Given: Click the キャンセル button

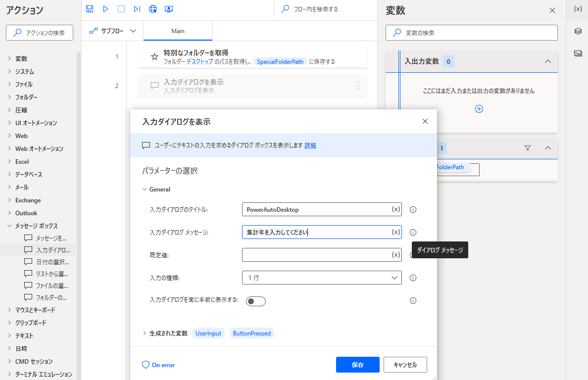Looking at the screenshot, I should point(405,365).
